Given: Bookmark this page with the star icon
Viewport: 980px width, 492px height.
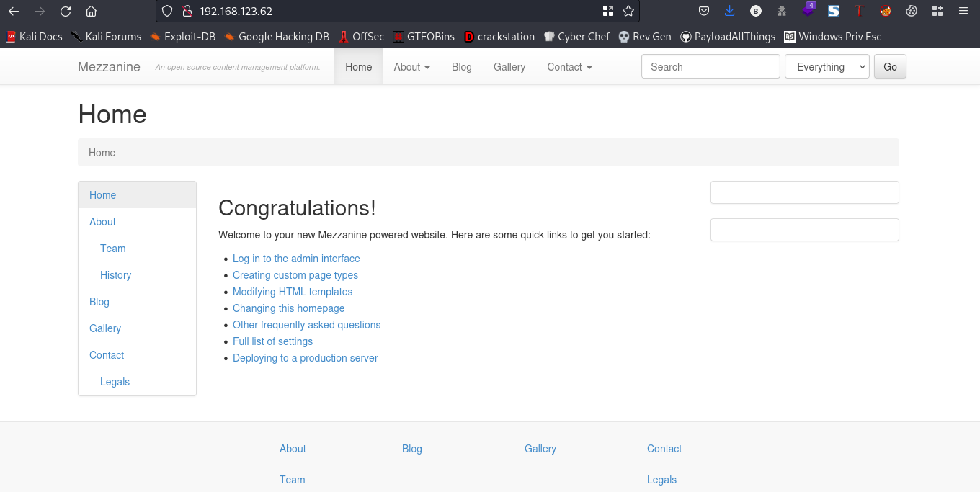Looking at the screenshot, I should [628, 11].
